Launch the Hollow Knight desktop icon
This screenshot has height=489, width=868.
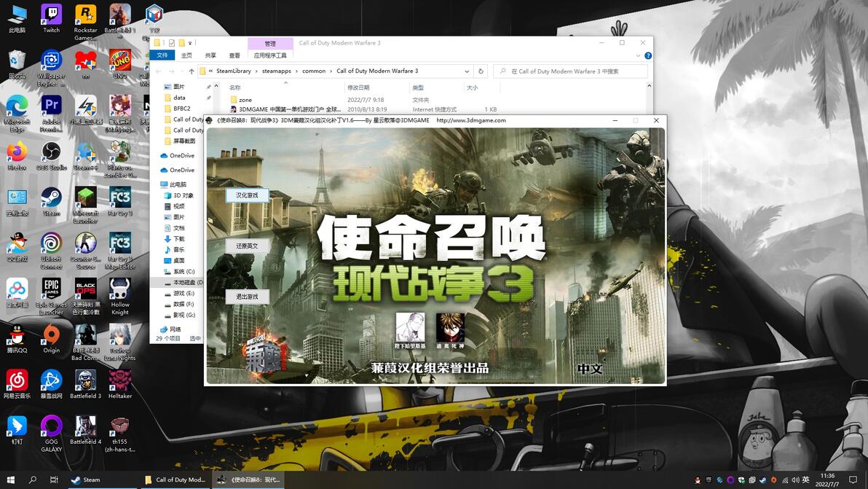coord(120,297)
